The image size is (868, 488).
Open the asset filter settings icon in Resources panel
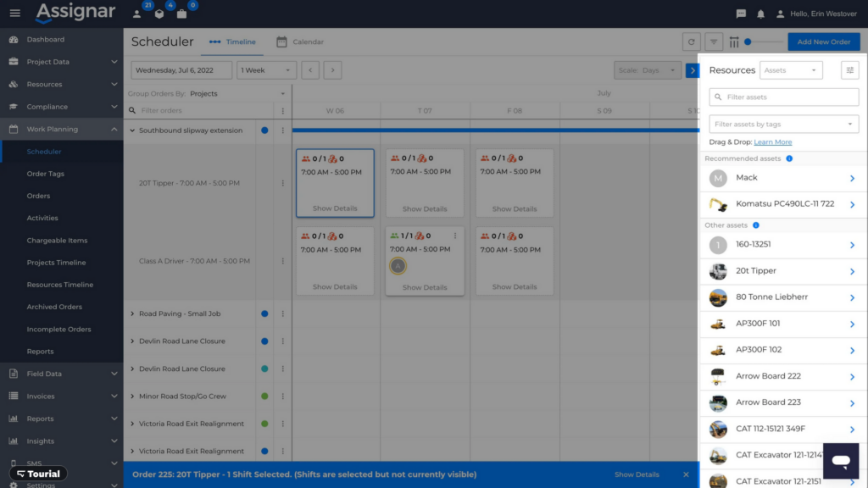(849, 69)
